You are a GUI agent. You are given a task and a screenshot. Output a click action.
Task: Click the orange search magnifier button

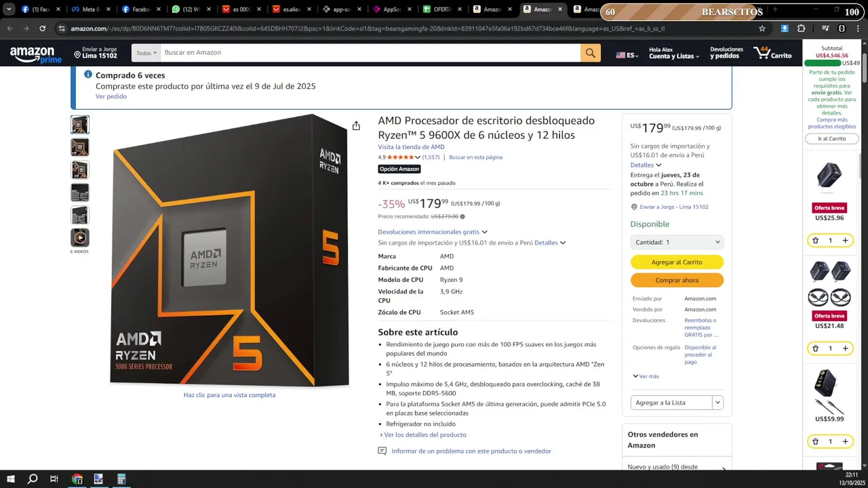(x=590, y=53)
